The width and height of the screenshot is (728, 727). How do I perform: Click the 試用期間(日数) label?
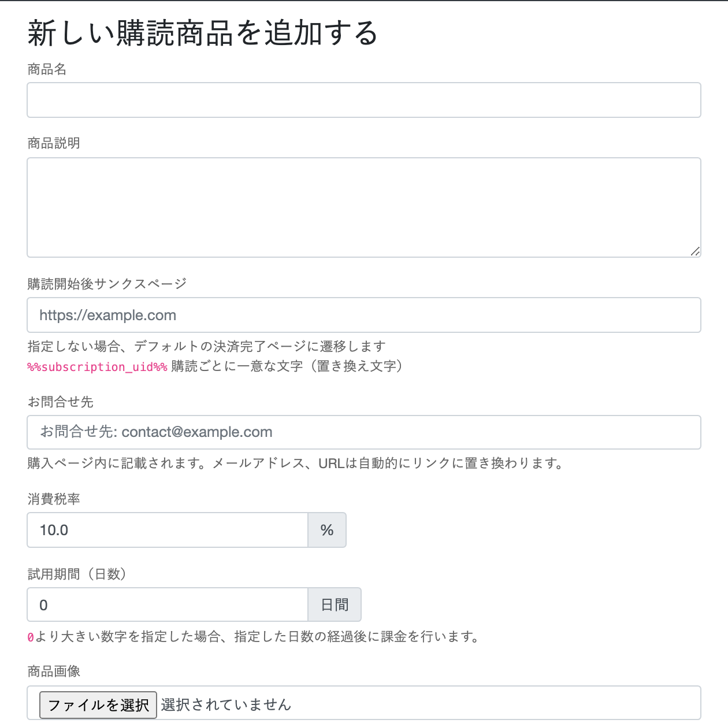click(x=77, y=574)
